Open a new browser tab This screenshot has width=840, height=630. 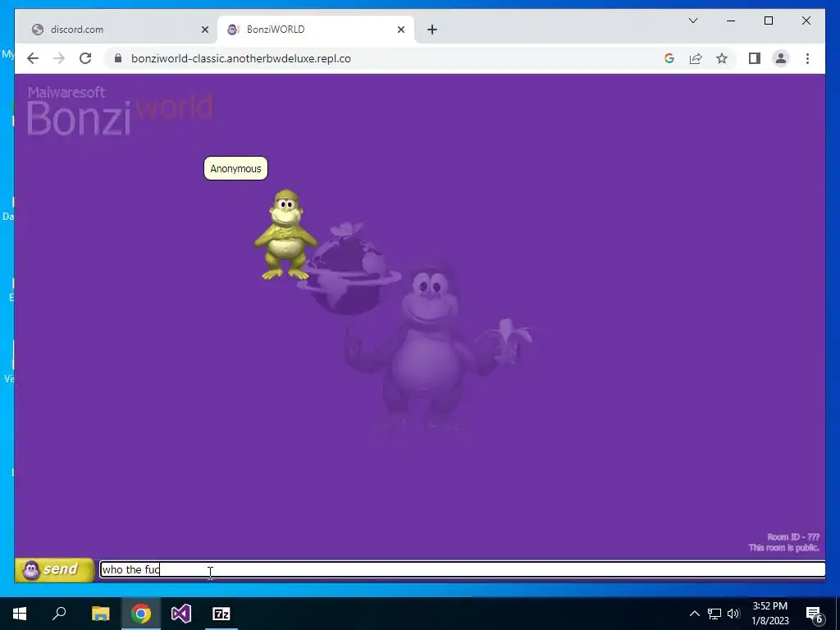click(432, 30)
